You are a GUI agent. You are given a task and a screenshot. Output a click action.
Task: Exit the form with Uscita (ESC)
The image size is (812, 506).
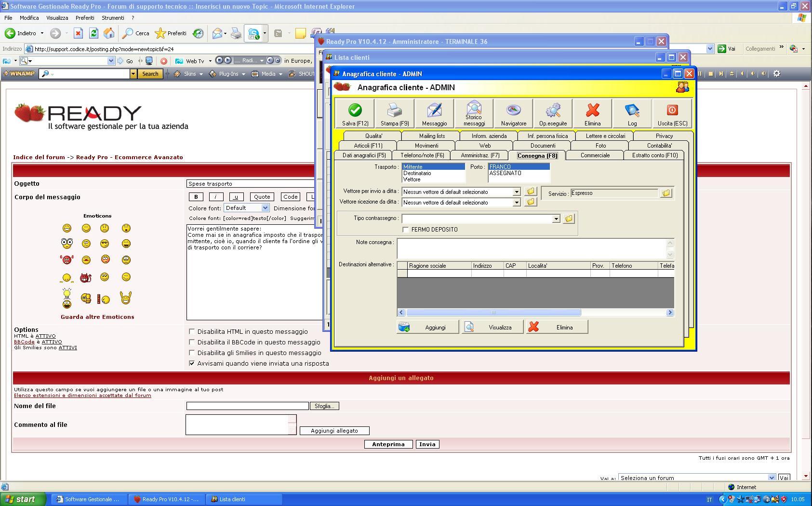click(x=672, y=114)
